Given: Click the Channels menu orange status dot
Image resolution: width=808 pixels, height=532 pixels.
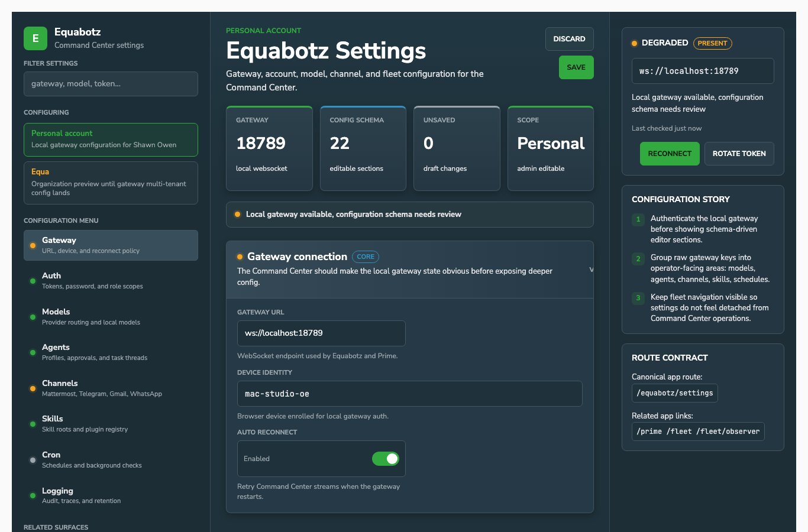Looking at the screenshot, I should tap(33, 388).
